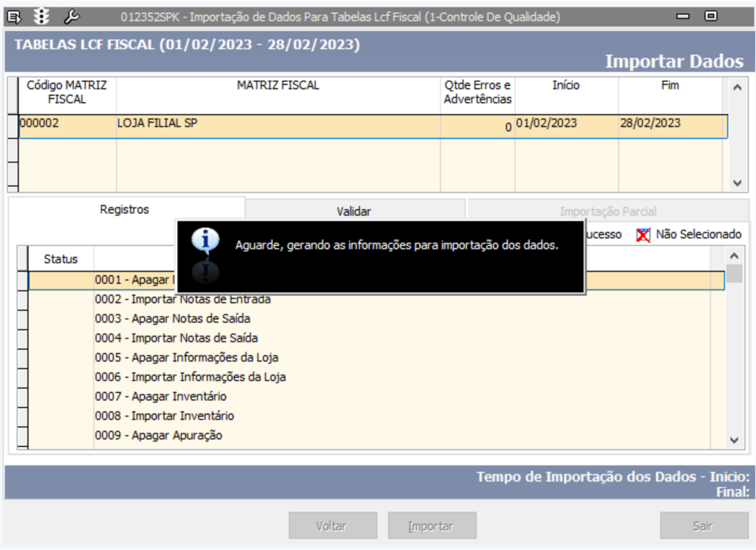Screen dimensions: 756x550
Task: Click the Voltar button
Action: [333, 525]
